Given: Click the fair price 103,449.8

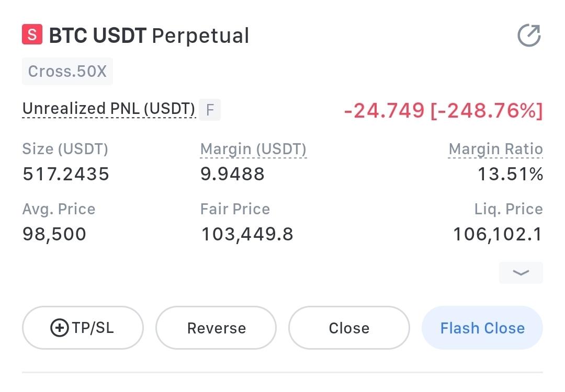Looking at the screenshot, I should point(247,234).
